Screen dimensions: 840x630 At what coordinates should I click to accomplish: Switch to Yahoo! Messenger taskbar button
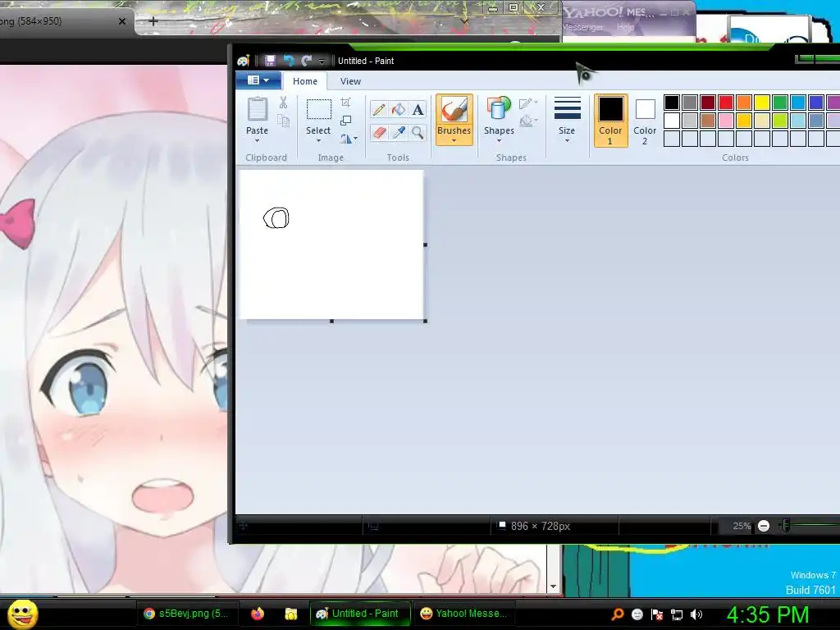point(464,614)
